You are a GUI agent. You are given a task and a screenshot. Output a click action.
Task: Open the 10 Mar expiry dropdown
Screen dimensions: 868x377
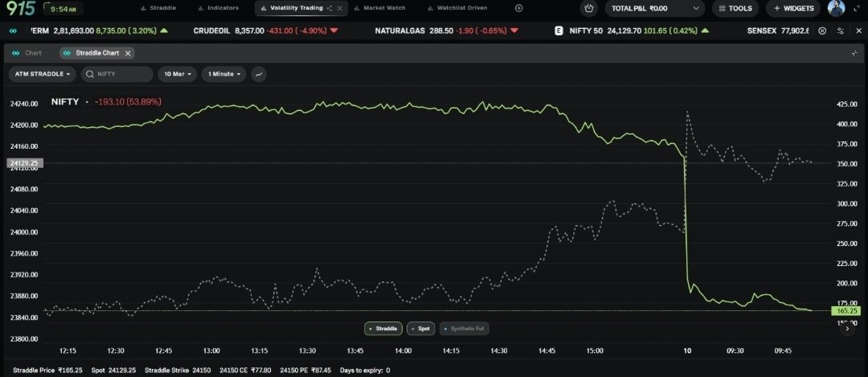(x=177, y=74)
